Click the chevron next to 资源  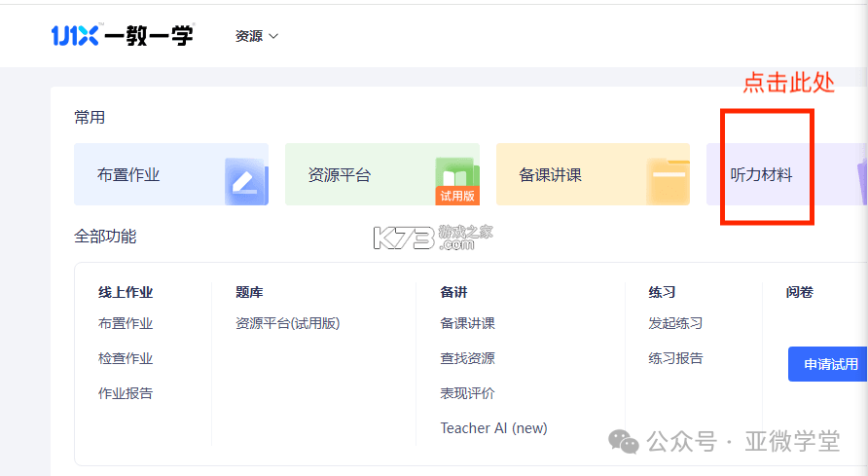click(x=273, y=37)
